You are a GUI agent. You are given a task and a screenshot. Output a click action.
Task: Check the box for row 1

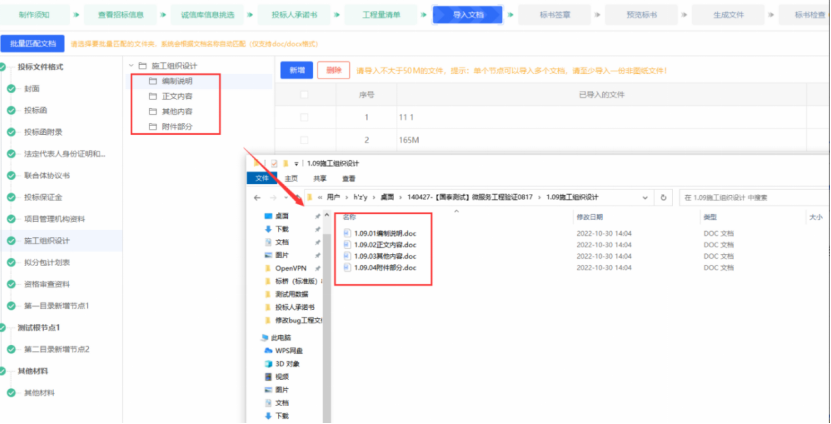pyautogui.click(x=305, y=117)
